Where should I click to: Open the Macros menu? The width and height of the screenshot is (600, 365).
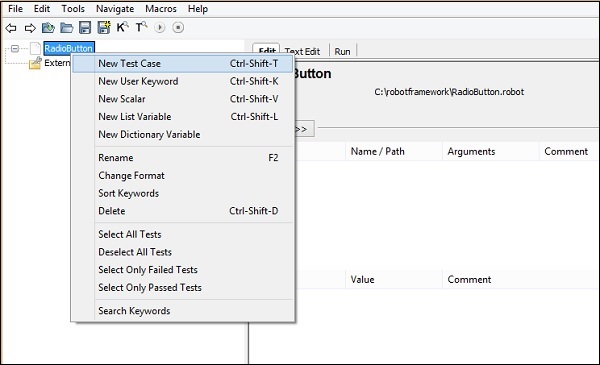[x=161, y=8]
